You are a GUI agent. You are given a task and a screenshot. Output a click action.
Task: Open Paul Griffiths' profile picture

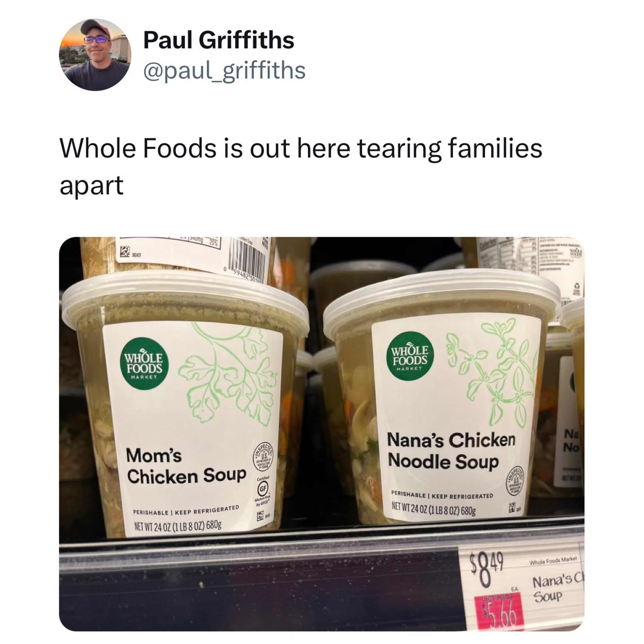click(95, 55)
